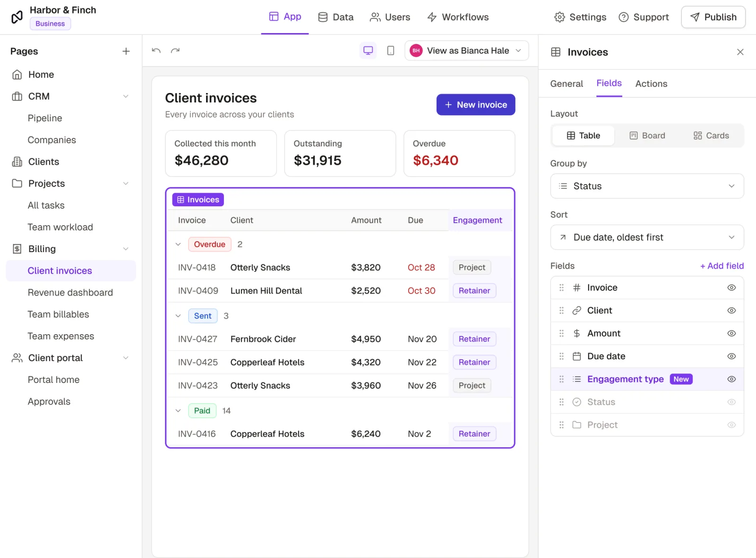Image resolution: width=756 pixels, height=558 pixels.
Task: Select the INV-0418 invoice row
Action: pos(340,268)
